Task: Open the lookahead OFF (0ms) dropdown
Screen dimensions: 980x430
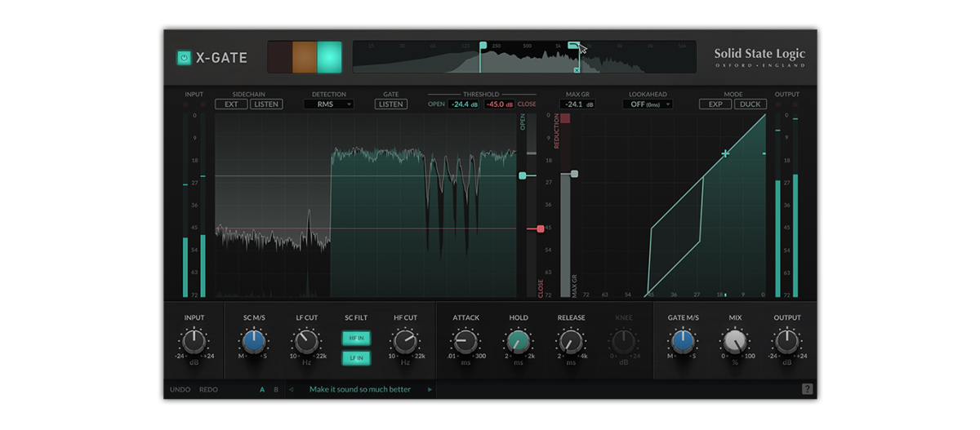Action: pyautogui.click(x=648, y=104)
